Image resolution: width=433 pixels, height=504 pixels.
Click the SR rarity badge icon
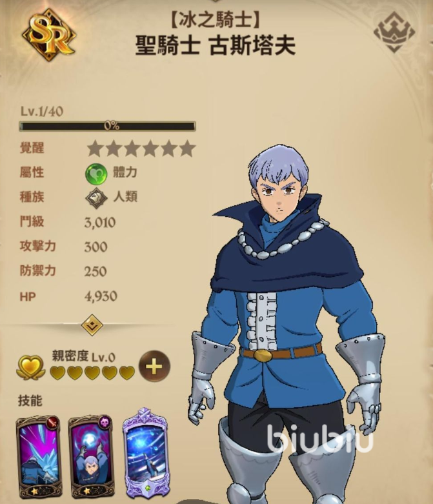tap(49, 35)
